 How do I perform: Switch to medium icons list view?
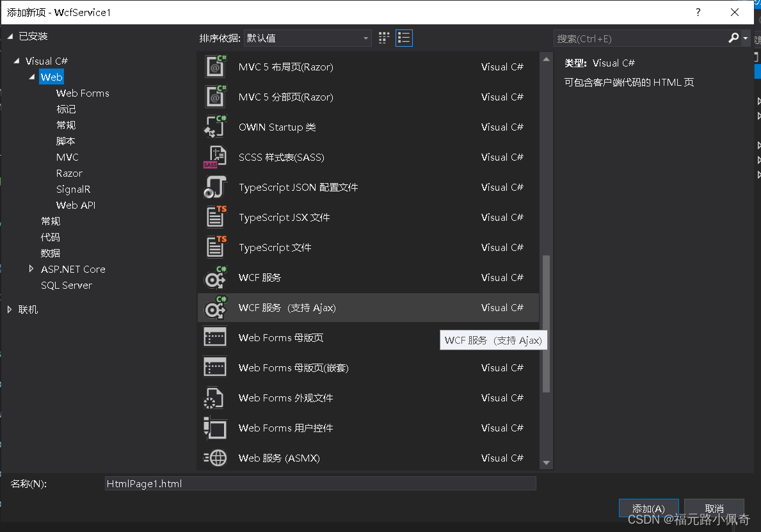click(404, 38)
